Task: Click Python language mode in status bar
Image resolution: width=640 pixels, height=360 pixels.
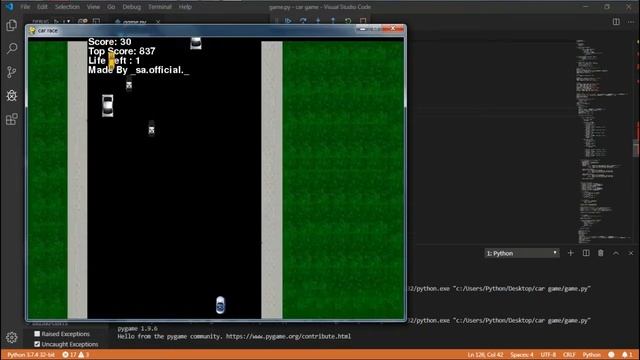Action: [591, 355]
